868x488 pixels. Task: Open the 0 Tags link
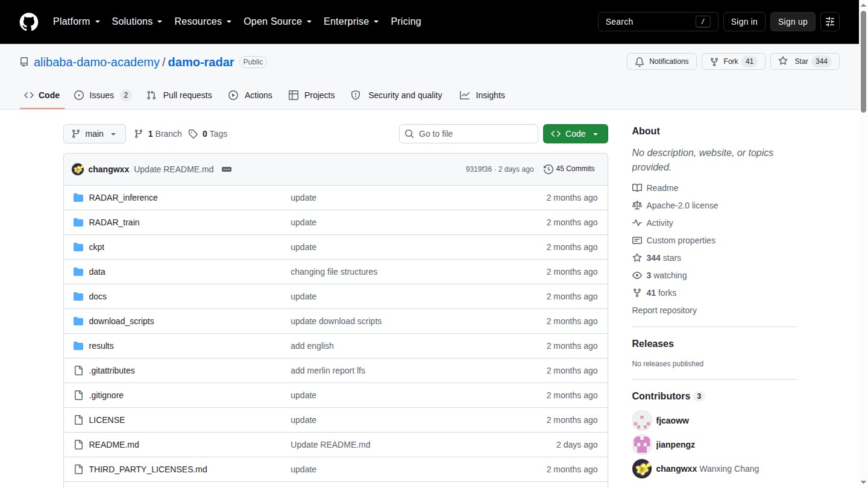(x=208, y=134)
